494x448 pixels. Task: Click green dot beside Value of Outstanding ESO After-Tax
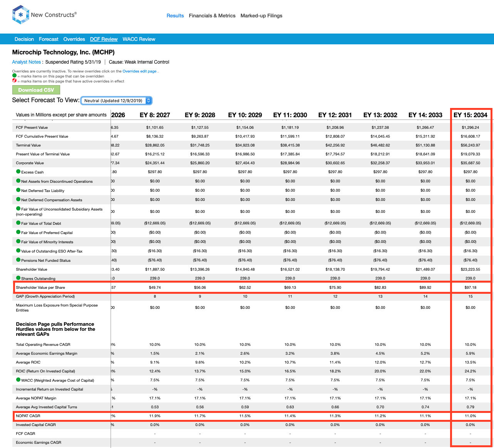[18, 251]
